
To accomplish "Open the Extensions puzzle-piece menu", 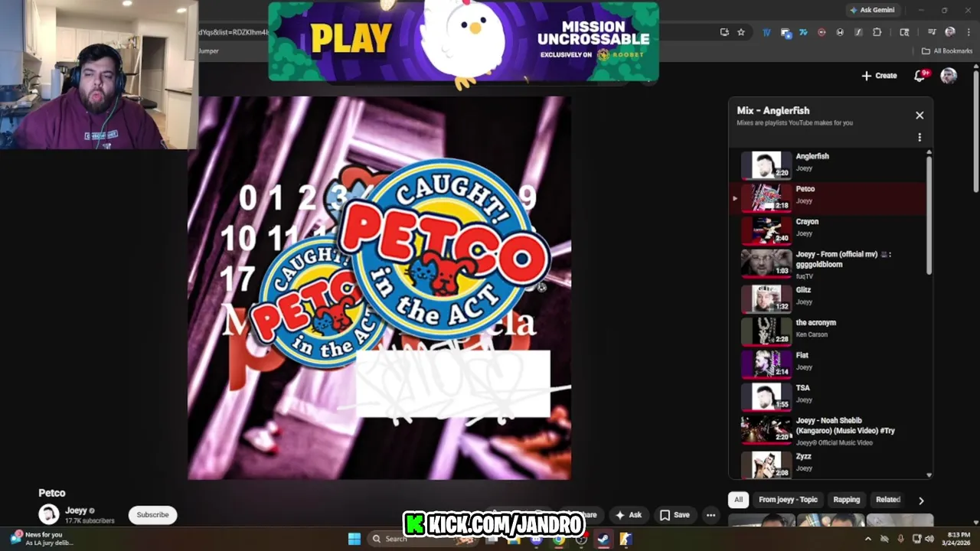I will [877, 32].
